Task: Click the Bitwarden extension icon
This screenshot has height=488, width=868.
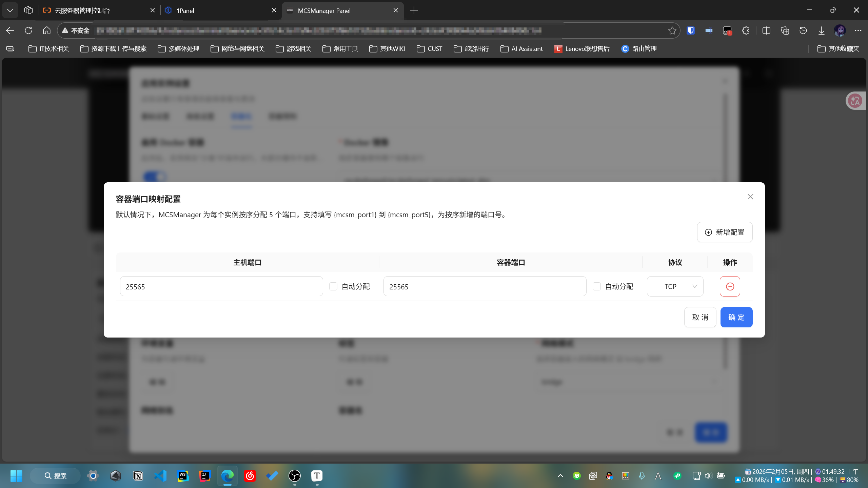Action: (690, 30)
